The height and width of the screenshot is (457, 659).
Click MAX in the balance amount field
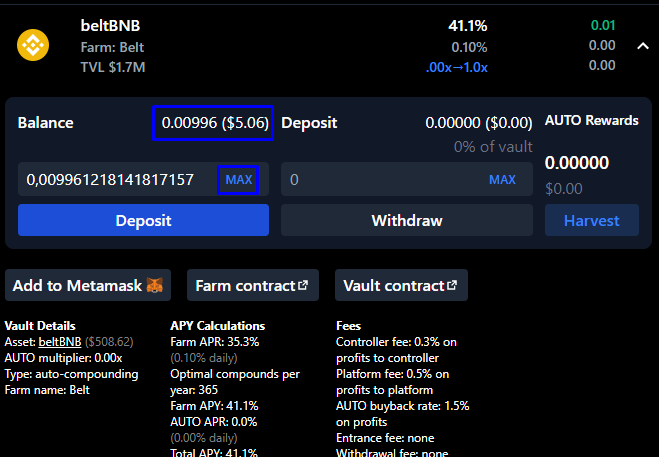coord(239,180)
